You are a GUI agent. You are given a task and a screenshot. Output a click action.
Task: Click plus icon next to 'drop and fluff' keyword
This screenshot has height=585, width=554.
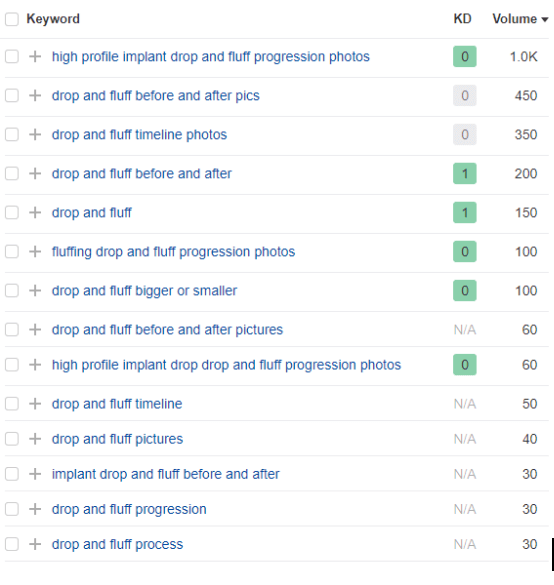[35, 212]
